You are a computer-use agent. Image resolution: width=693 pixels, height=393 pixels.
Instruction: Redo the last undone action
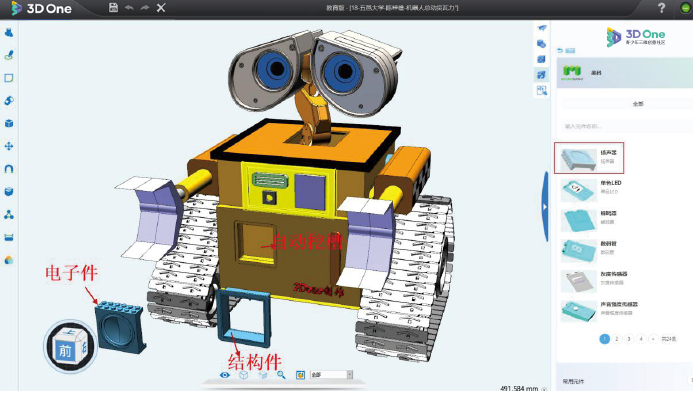coord(145,8)
